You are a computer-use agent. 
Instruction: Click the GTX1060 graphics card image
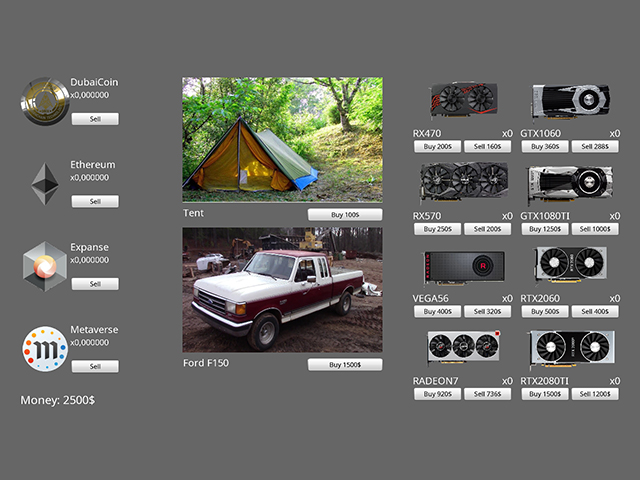coord(571,101)
